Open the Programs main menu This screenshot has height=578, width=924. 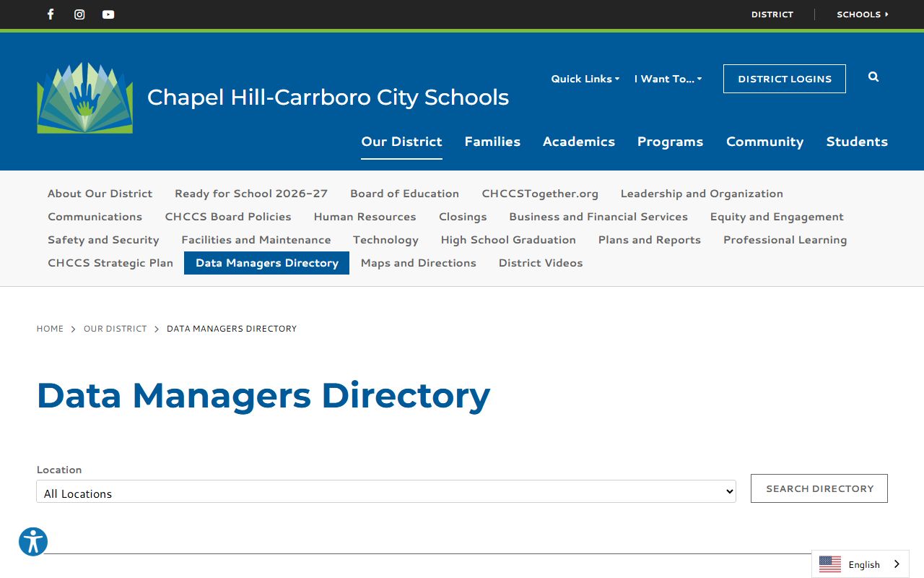[670, 142]
